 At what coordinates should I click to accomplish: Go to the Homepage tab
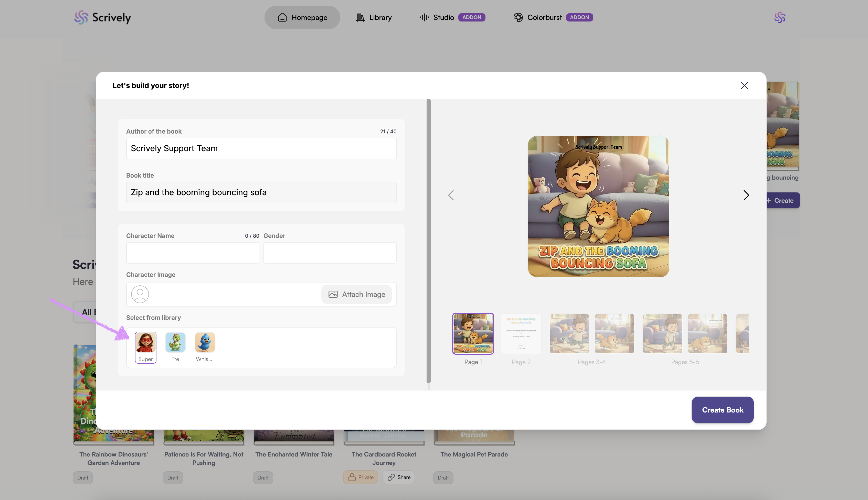[302, 17]
